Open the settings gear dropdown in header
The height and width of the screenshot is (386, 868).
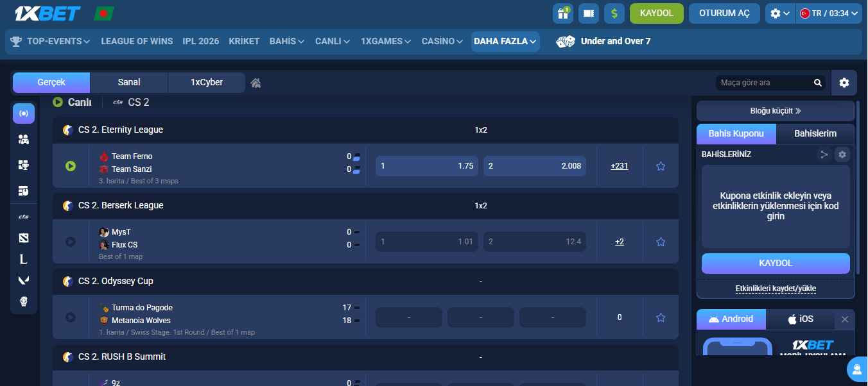tap(780, 13)
